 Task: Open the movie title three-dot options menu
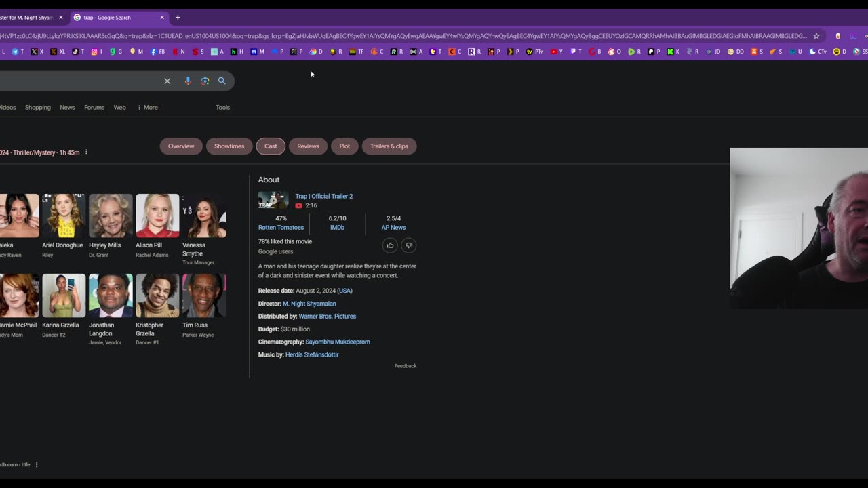click(x=86, y=152)
